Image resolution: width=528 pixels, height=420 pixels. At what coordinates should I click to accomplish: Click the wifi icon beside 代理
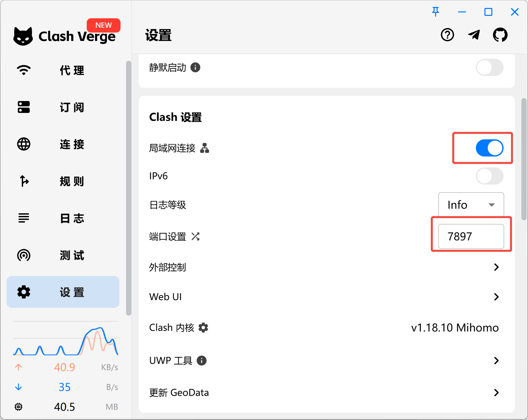[24, 70]
